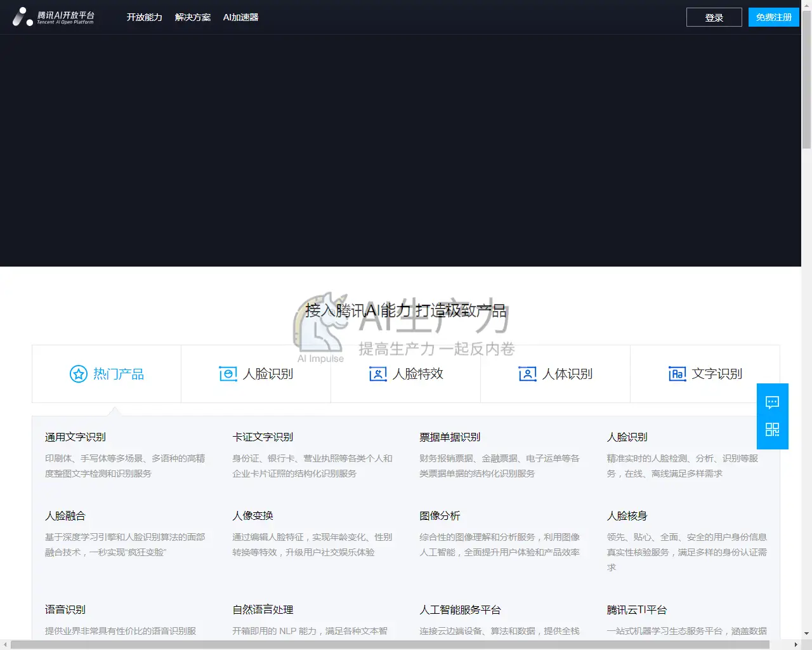Switch to the 文字识别 tab

pyautogui.click(x=705, y=374)
